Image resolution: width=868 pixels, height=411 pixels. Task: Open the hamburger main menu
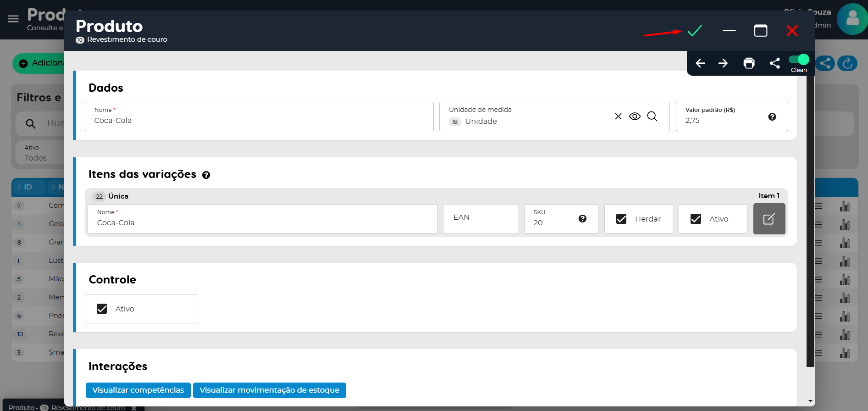point(13,19)
